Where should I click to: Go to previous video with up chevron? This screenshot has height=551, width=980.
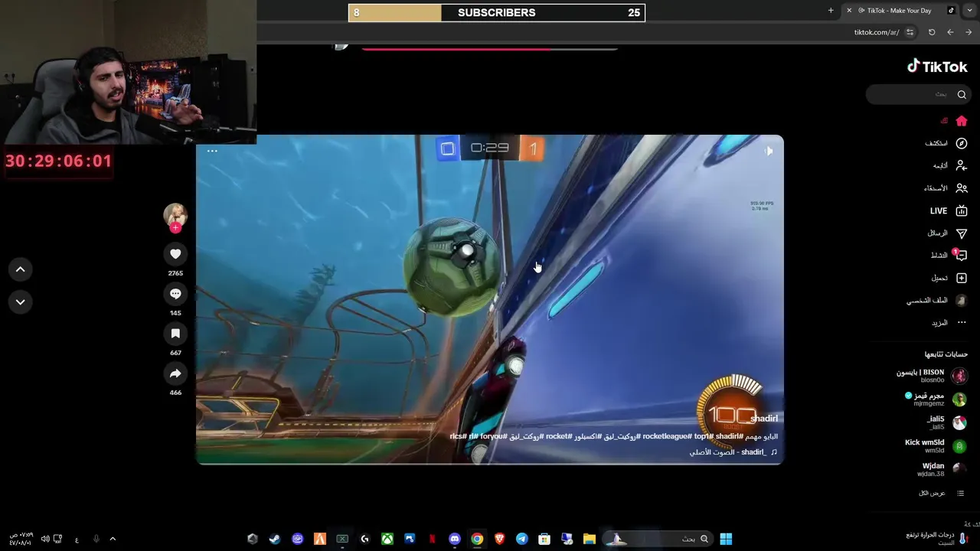(21, 269)
